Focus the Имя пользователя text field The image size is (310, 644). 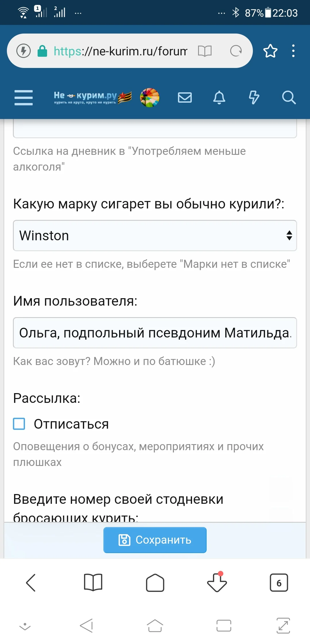point(155,333)
